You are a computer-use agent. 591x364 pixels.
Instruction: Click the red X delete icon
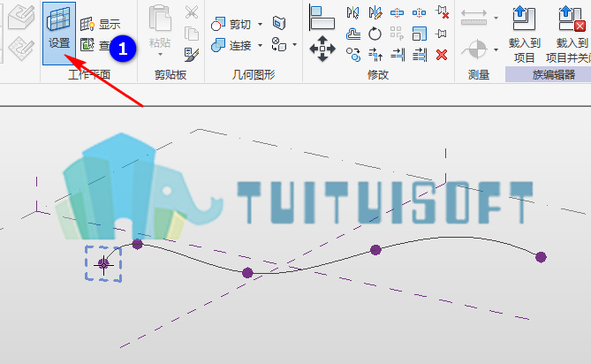point(442,55)
